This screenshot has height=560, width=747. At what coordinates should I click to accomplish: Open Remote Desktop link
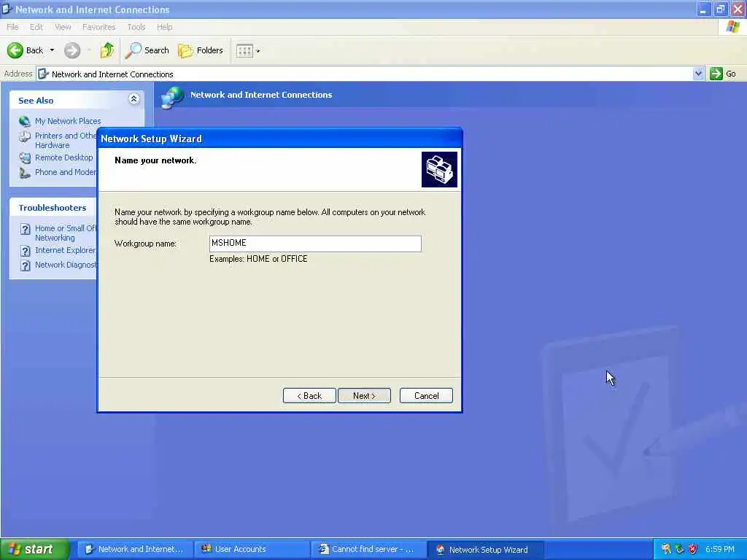click(x=64, y=157)
